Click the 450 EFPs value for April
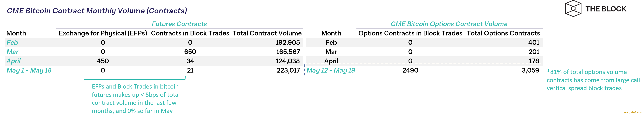The width and height of the screenshot is (644, 116). point(103,61)
